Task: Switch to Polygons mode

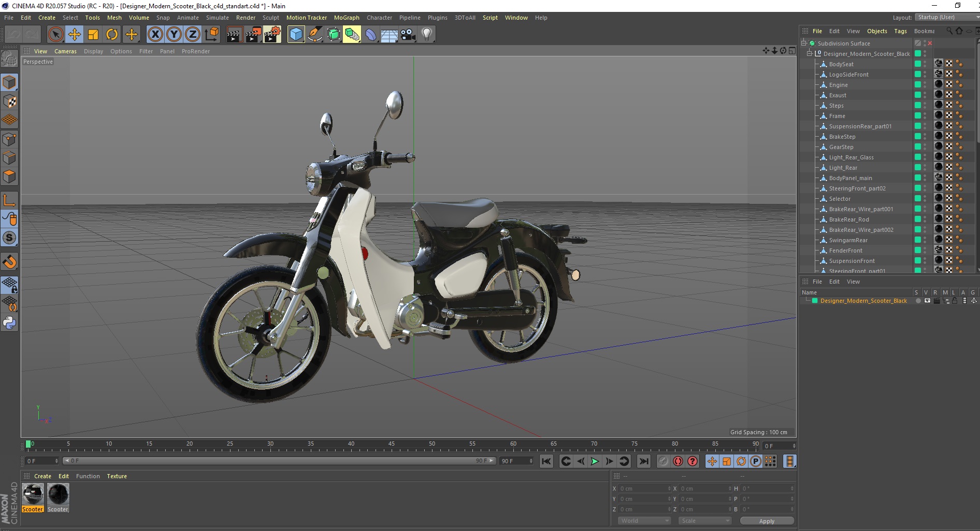Action: click(9, 176)
